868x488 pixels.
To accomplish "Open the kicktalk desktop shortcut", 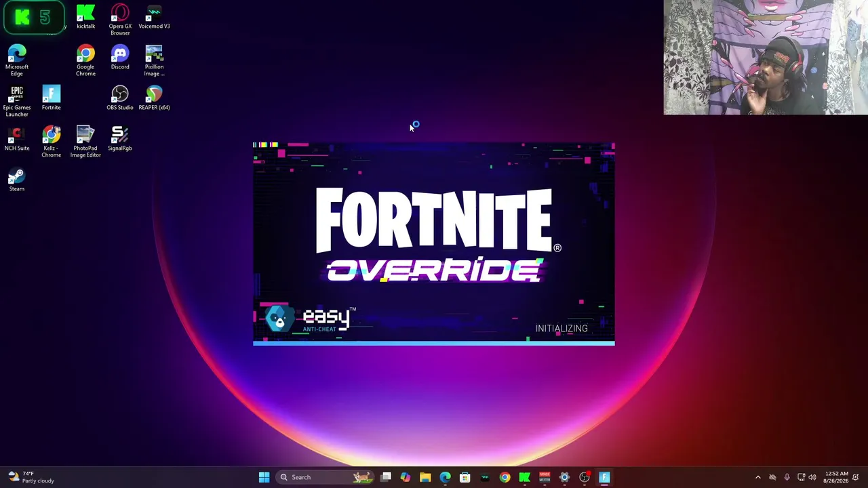I will [85, 17].
